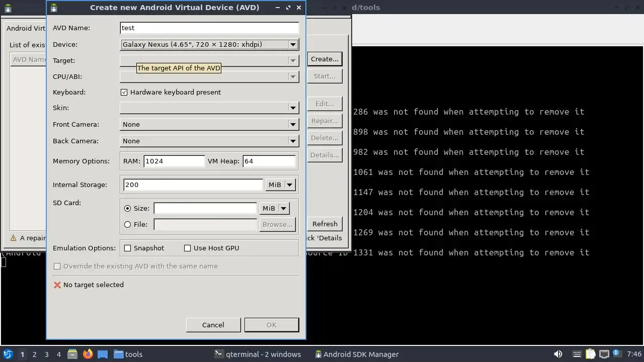644x362 pixels.
Task: Click the AVD Manager window title icon
Action: pos(8,8)
